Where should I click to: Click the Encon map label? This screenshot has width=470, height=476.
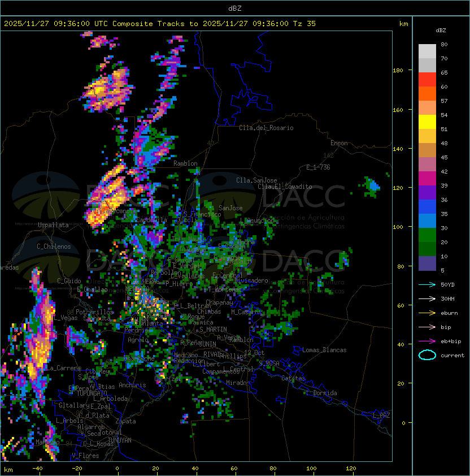(x=339, y=143)
